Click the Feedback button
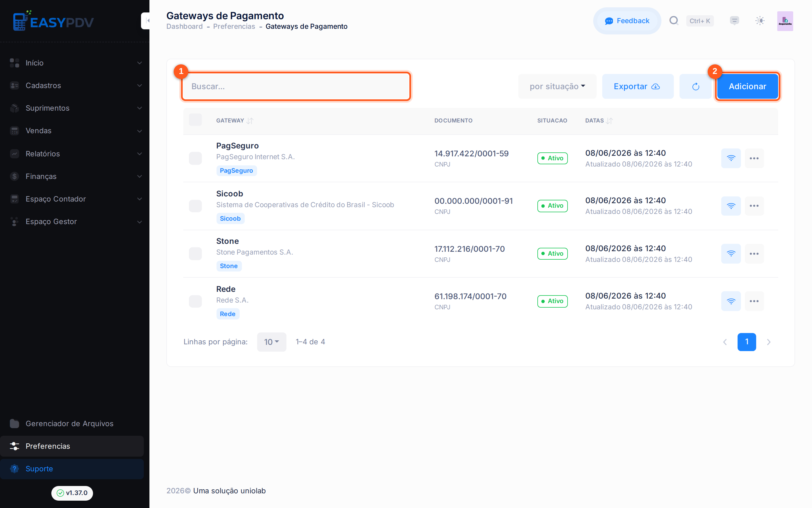The height and width of the screenshot is (508, 812). coord(627,21)
